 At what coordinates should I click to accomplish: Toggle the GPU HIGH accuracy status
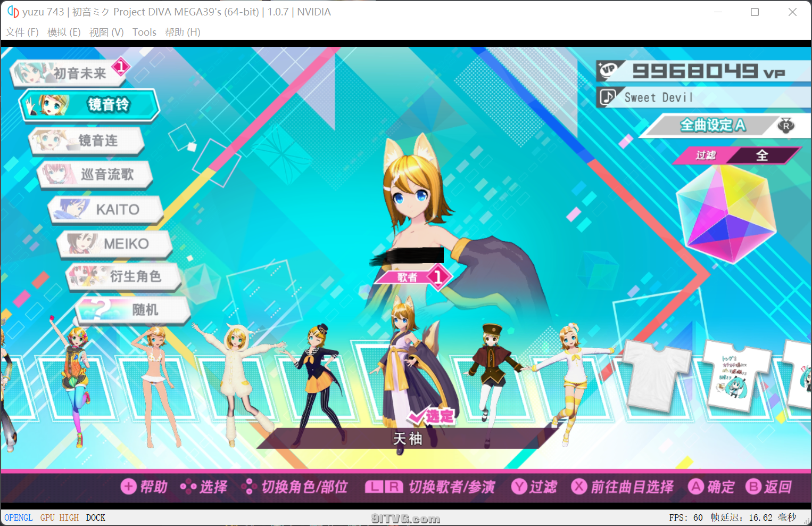coord(60,517)
